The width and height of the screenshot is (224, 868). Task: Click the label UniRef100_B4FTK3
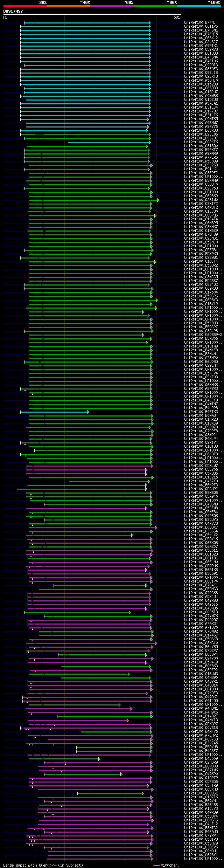201,412
